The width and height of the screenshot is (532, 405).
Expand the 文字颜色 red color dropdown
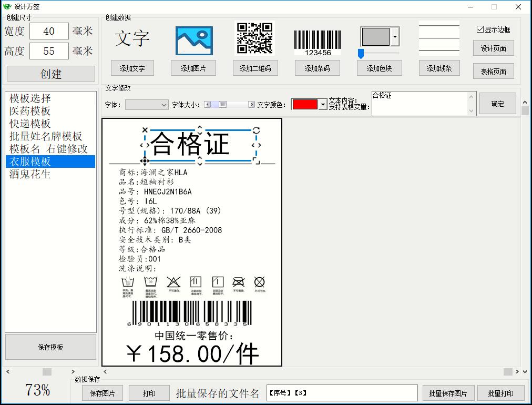click(x=323, y=105)
